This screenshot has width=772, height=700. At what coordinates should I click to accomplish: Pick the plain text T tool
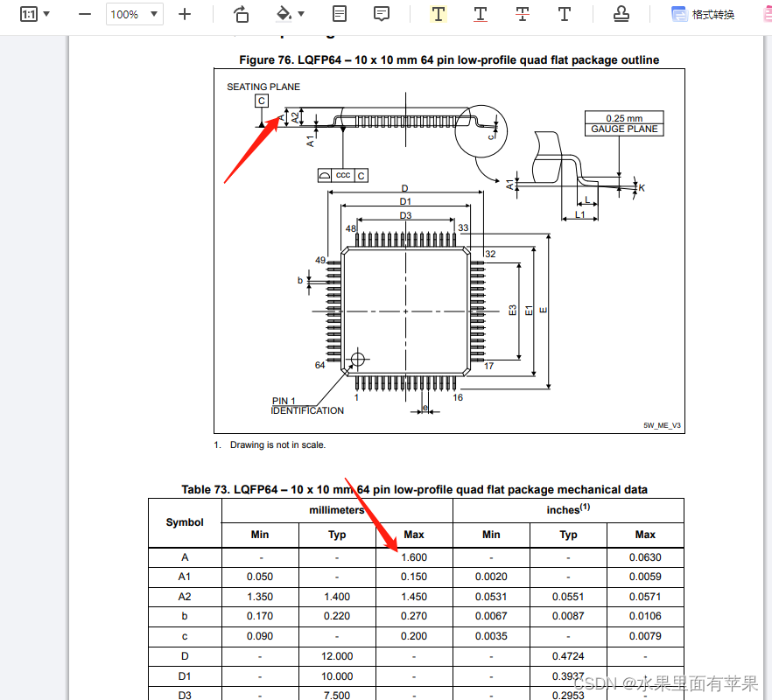pos(565,14)
